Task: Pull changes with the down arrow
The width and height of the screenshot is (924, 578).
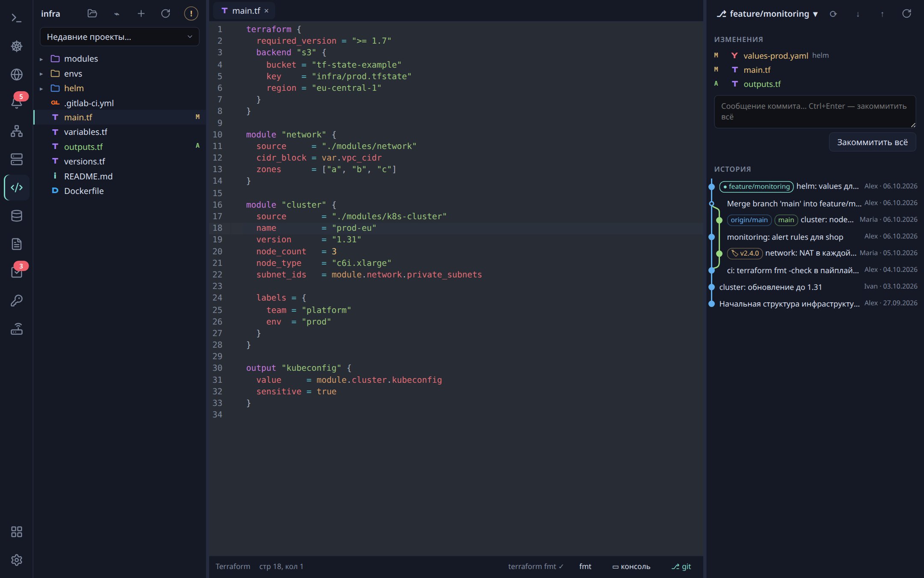Action: coord(858,14)
